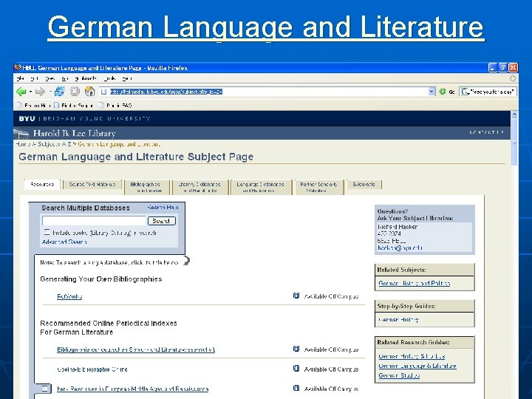Open the Search Help link
The image size is (532, 399).
(x=163, y=207)
